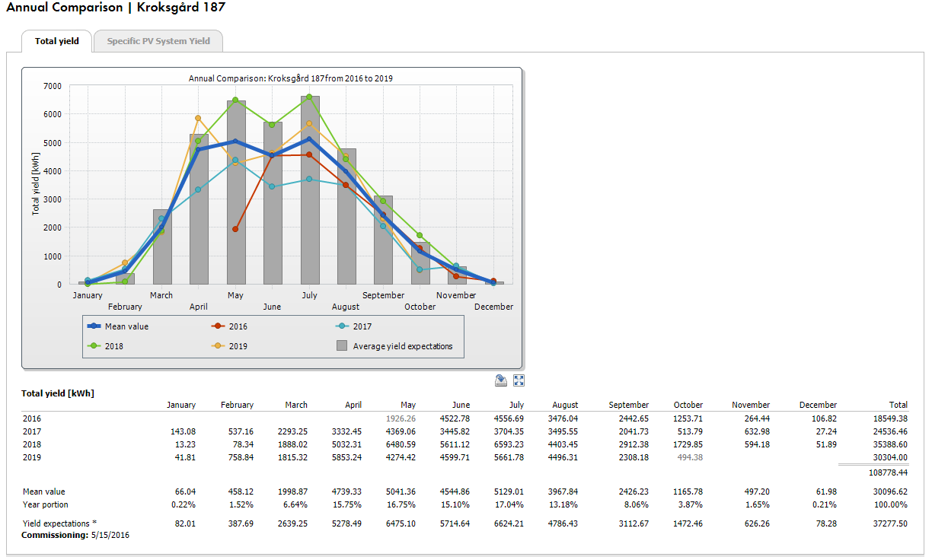Click the chart title text above the plot

[290, 78]
